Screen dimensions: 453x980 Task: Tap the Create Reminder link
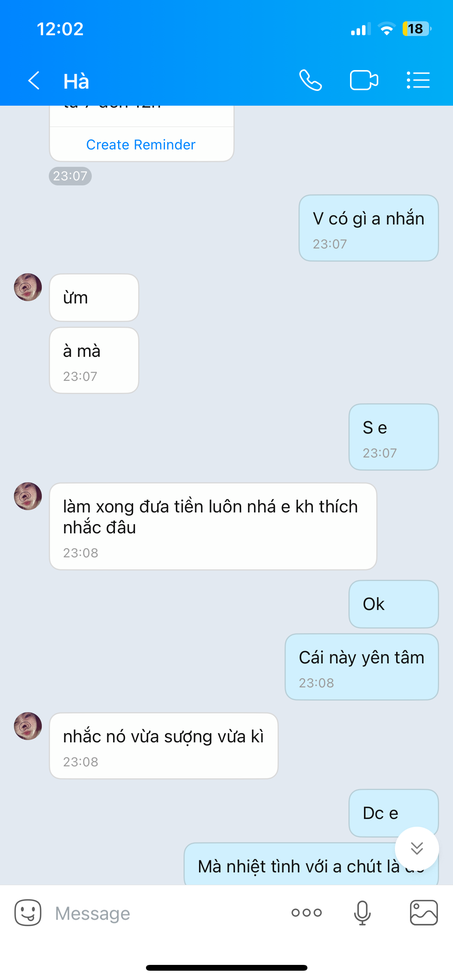[x=141, y=144]
